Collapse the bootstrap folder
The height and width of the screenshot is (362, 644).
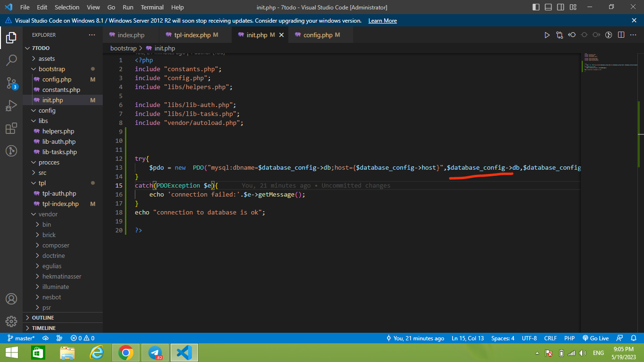(x=63, y=69)
